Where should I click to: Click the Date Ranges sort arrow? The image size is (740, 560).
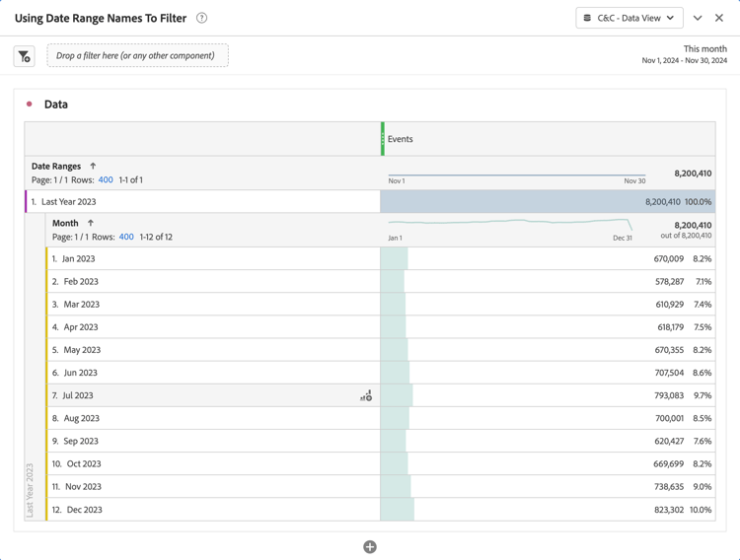pyautogui.click(x=93, y=167)
